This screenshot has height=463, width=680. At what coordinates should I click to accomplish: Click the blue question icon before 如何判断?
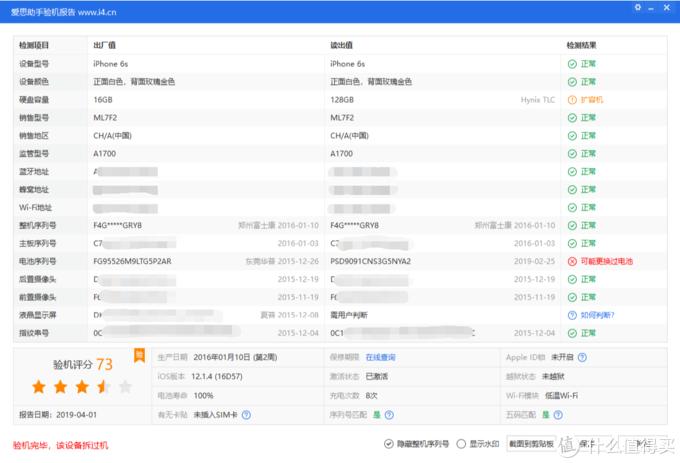point(572,315)
